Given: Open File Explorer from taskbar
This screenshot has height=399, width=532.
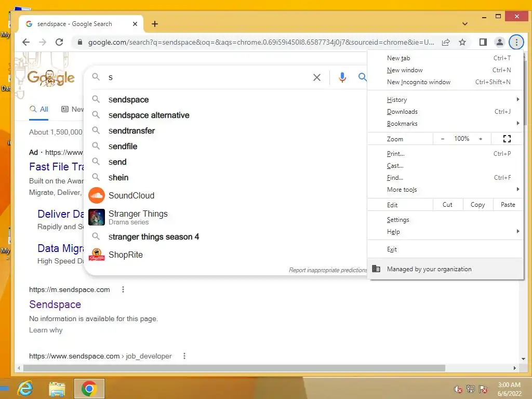Looking at the screenshot, I should [x=57, y=389].
